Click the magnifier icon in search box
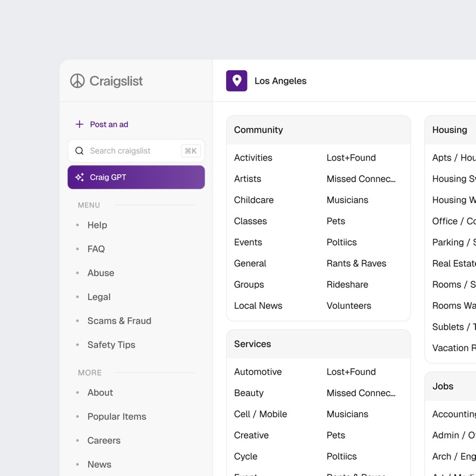The width and height of the screenshot is (476, 476). (79, 151)
